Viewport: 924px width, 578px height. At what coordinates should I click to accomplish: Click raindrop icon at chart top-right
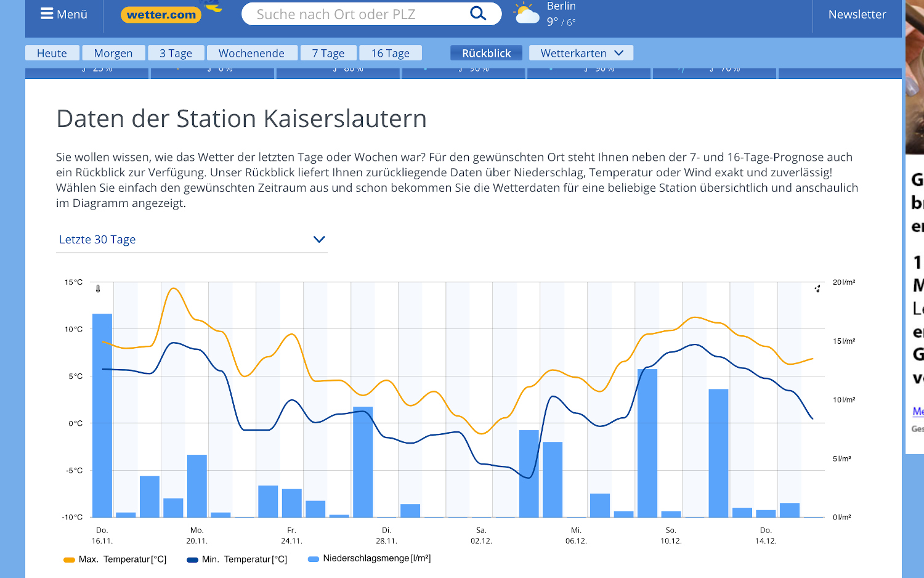tap(817, 288)
